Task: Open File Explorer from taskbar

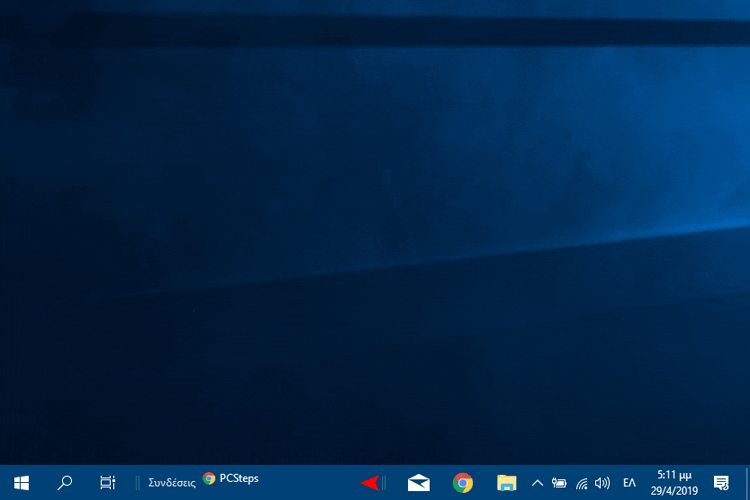Action: point(507,483)
